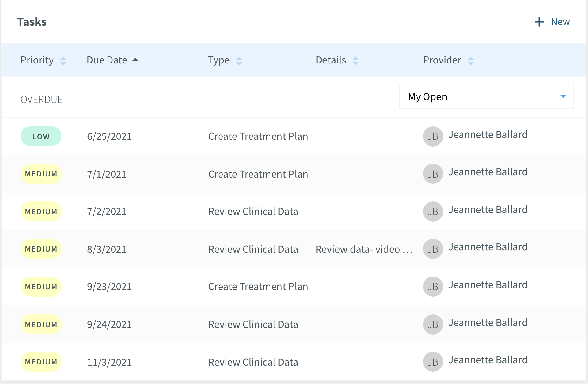Click MEDIUM badge on the 7/2/2021 task
Image resolution: width=588 pixels, height=384 pixels.
tap(41, 212)
